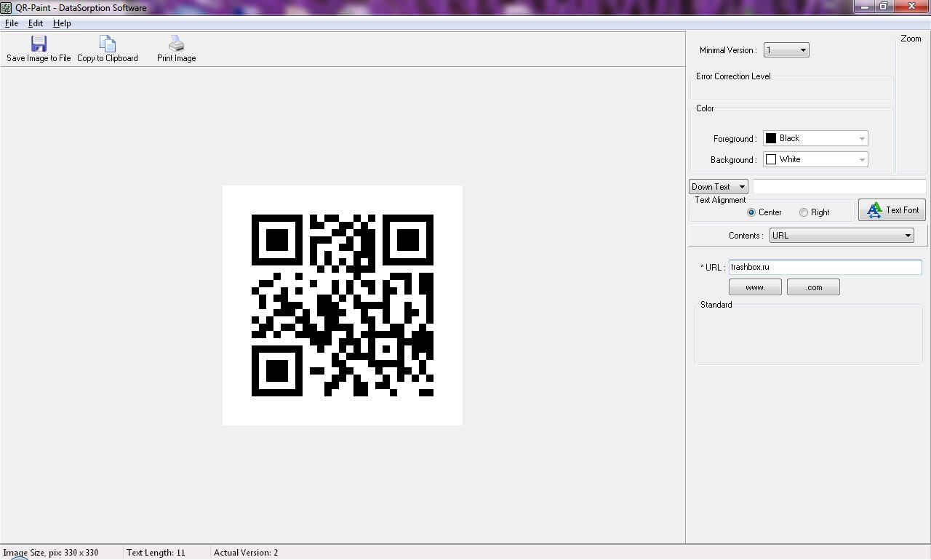Open the Edit menu
Image resolution: width=931 pixels, height=560 pixels.
[35, 23]
